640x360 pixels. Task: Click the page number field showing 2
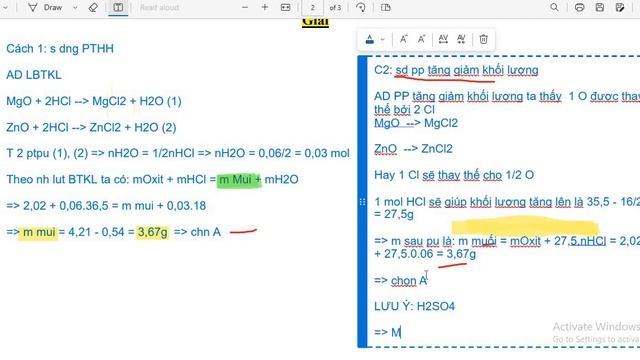coord(313,7)
